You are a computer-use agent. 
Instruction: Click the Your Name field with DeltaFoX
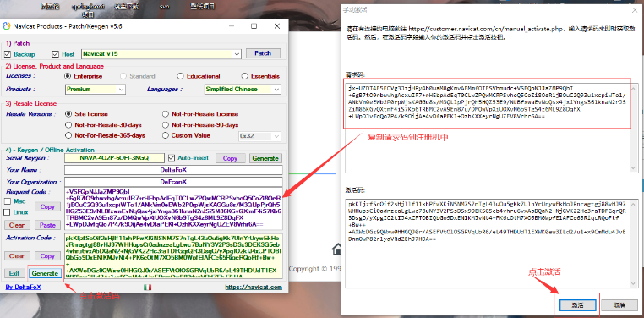tap(173, 170)
